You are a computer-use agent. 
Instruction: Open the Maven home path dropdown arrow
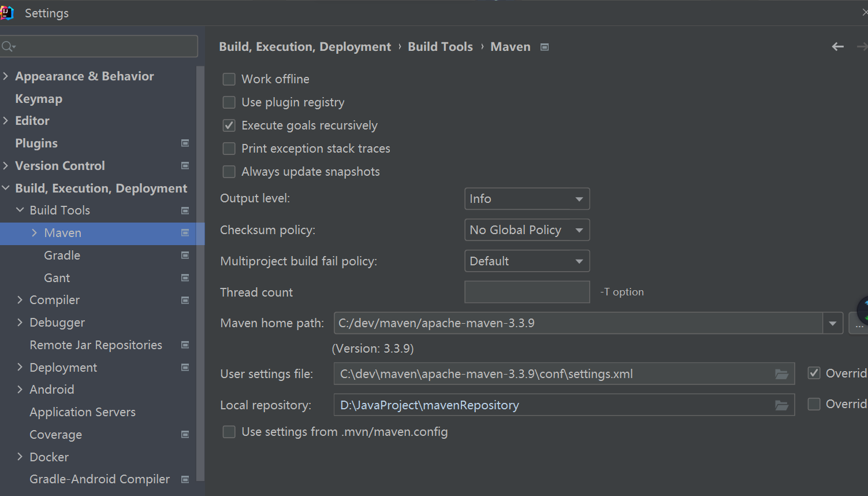pos(833,323)
